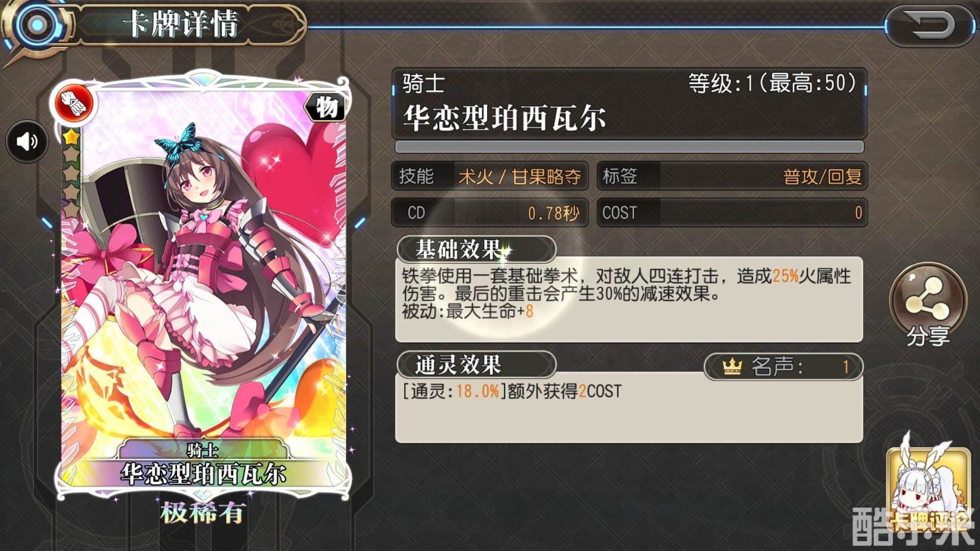The height and width of the screenshot is (551, 980).
Task: Tap the 极稀有 rarity label
Action: (204, 513)
